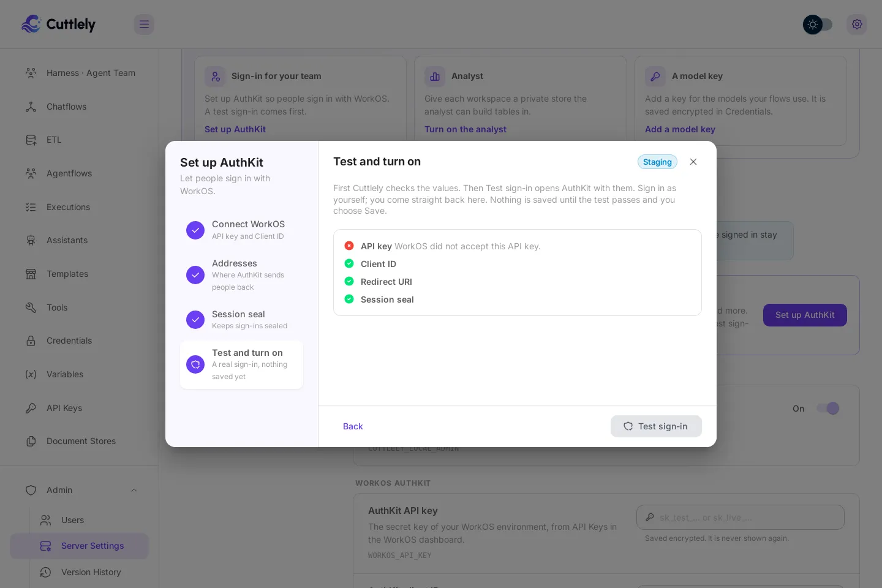This screenshot has height=588, width=882.
Task: Click the Admin shield icon
Action: (31, 490)
